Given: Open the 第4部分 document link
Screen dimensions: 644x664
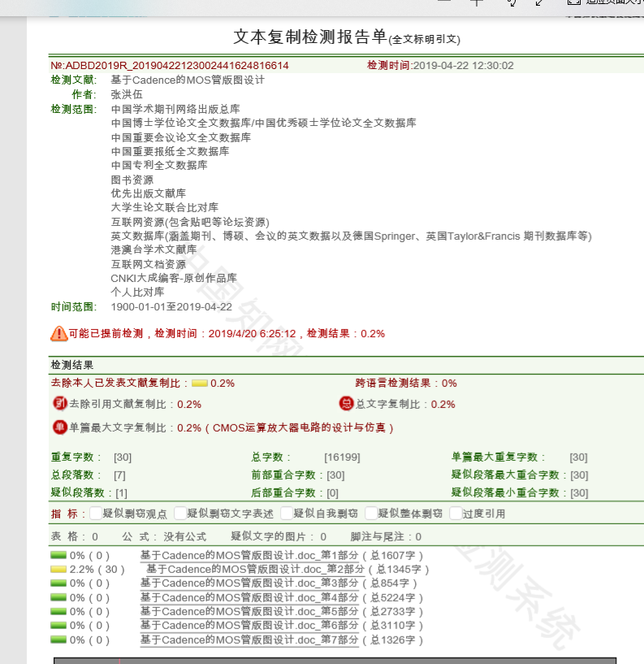Looking at the screenshot, I should [249, 597].
